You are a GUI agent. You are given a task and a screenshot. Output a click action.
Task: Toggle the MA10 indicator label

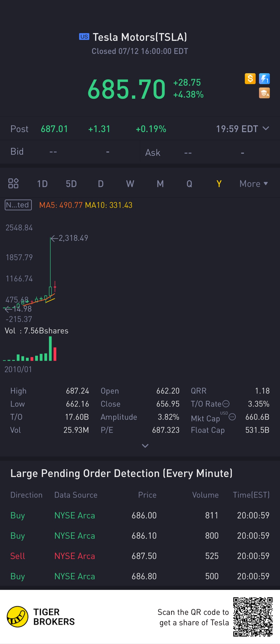click(x=109, y=205)
